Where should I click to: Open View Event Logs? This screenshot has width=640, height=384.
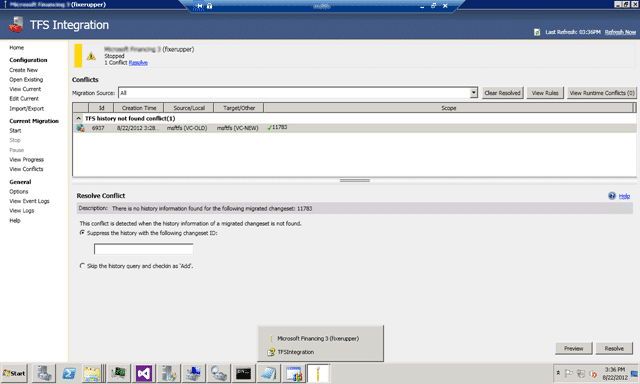point(29,201)
